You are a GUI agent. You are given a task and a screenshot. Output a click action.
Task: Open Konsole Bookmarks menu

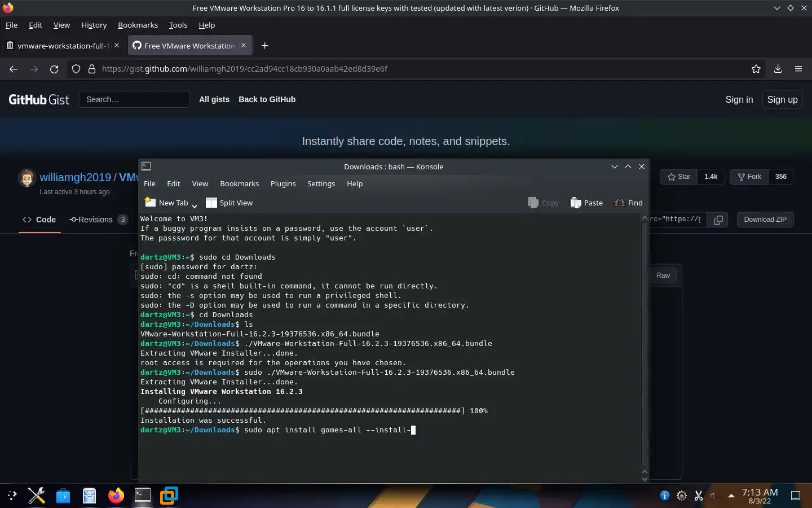click(x=240, y=184)
